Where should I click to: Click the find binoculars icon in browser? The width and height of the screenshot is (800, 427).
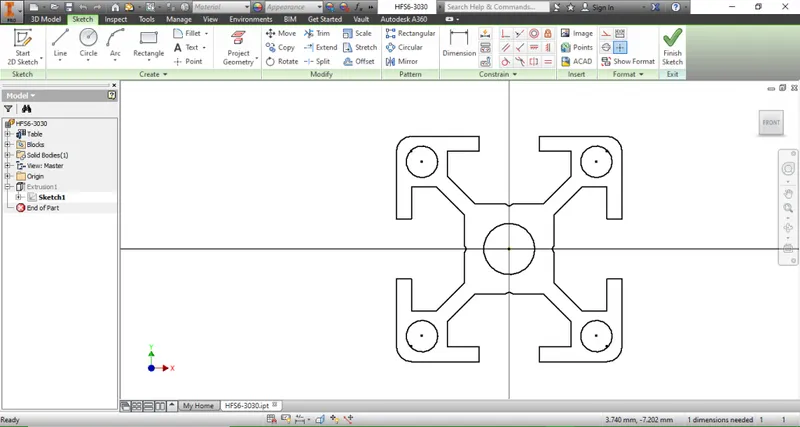coord(27,109)
